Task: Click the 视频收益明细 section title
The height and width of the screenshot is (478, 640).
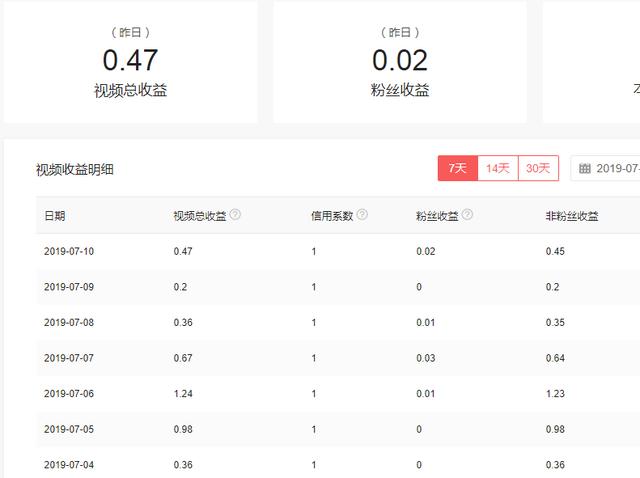Action: pyautogui.click(x=75, y=170)
